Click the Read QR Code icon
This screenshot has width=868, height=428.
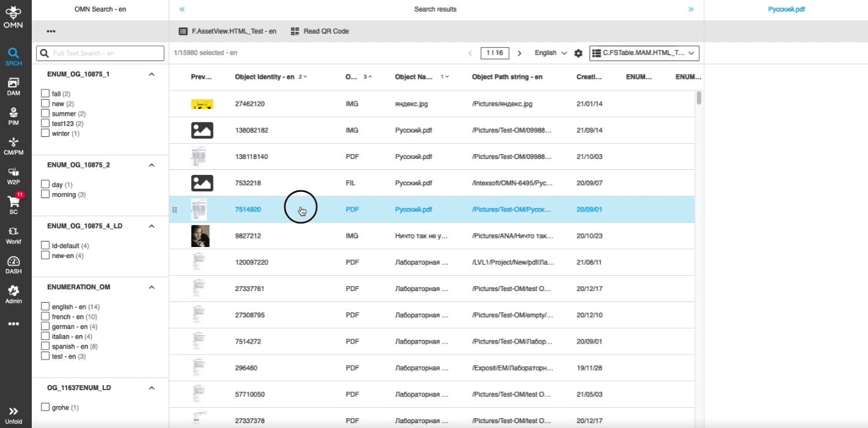[x=295, y=31]
